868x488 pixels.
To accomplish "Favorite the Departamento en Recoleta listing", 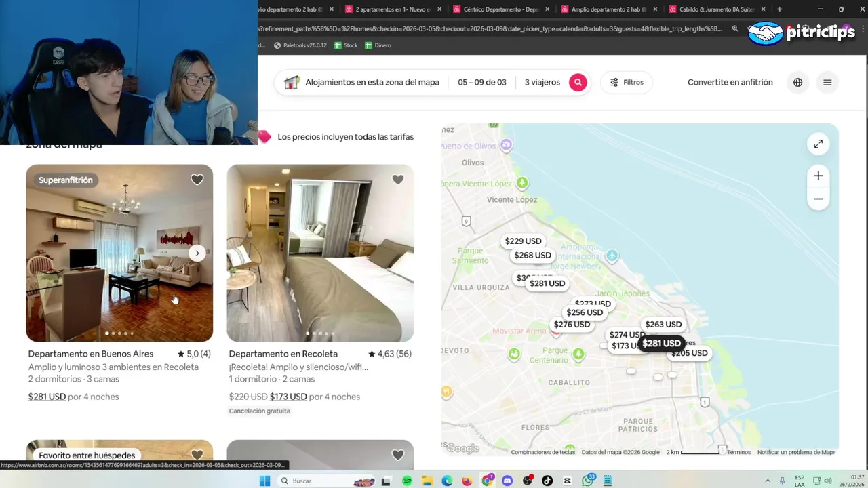I will (397, 180).
